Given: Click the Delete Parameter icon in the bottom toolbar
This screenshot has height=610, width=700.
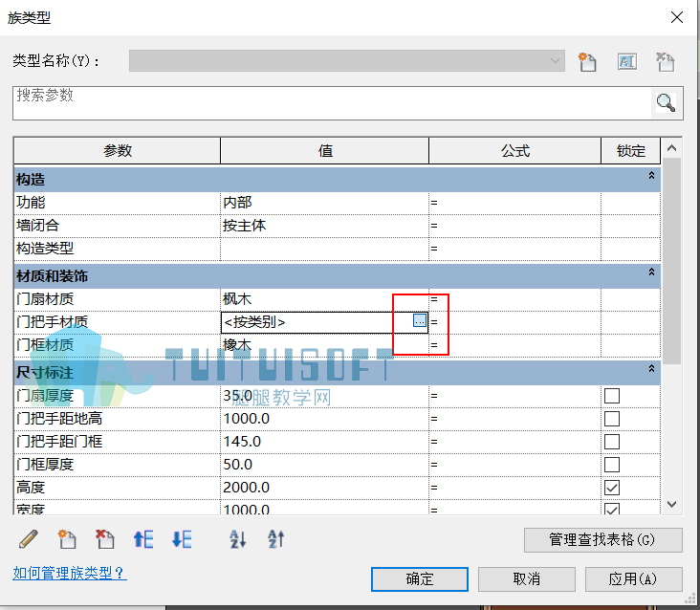Looking at the screenshot, I should pyautogui.click(x=105, y=539).
